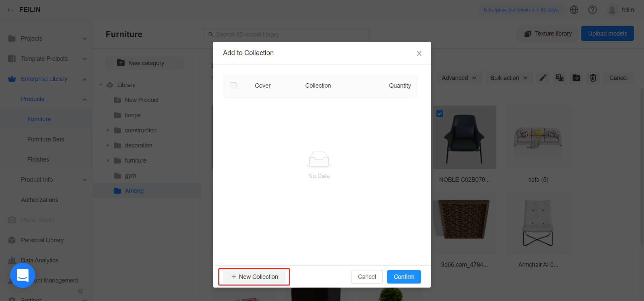Uncheck the NOBLE C02B070 chair checkbox
The height and width of the screenshot is (301, 644).
(x=440, y=114)
